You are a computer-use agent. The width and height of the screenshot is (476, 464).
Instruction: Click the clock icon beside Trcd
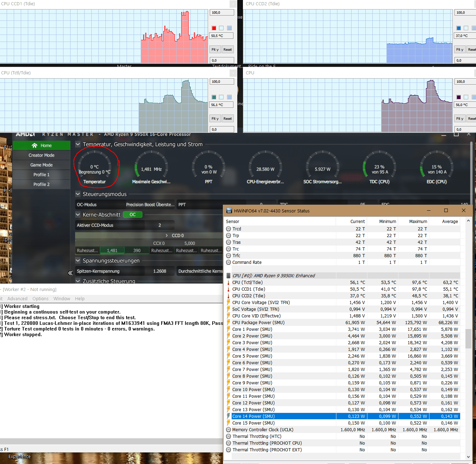pyautogui.click(x=228, y=229)
